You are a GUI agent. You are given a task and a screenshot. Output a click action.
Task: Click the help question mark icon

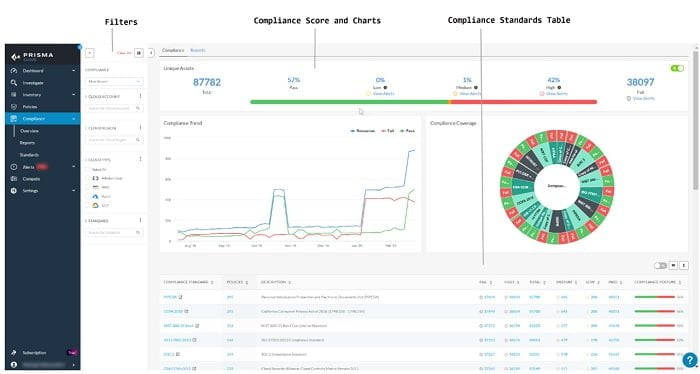pyautogui.click(x=690, y=360)
